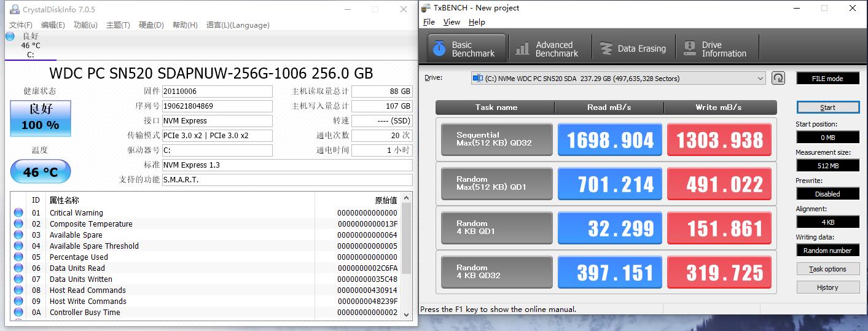Image resolution: width=868 pixels, height=331 pixels.
Task: Click the Random 4 KB QD1 task button
Action: tap(496, 228)
